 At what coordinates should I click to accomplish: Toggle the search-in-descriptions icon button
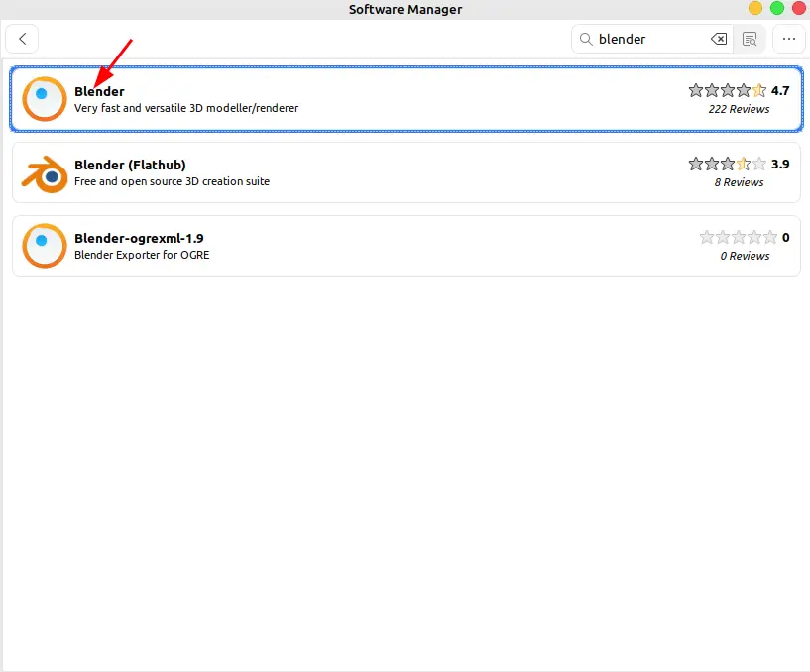pos(750,39)
